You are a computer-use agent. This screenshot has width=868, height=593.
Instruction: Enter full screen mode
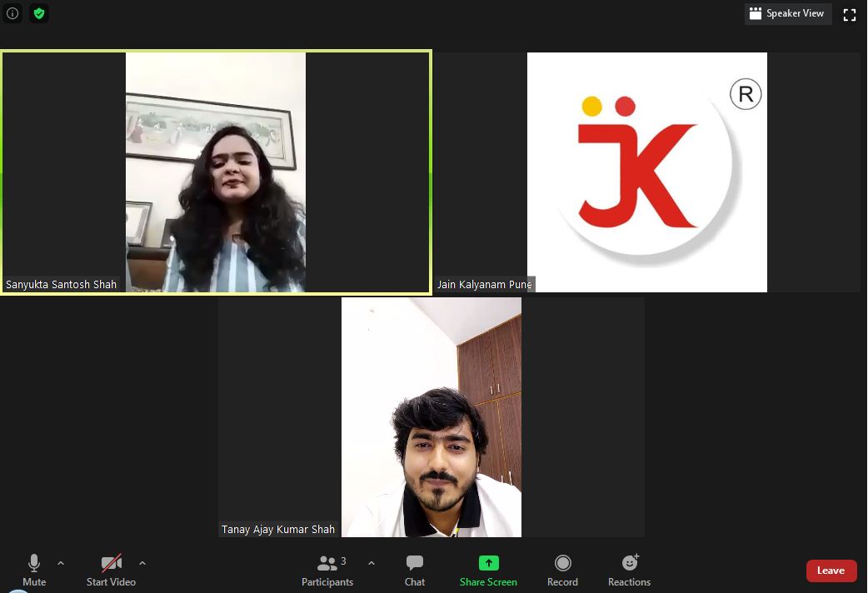coord(850,14)
